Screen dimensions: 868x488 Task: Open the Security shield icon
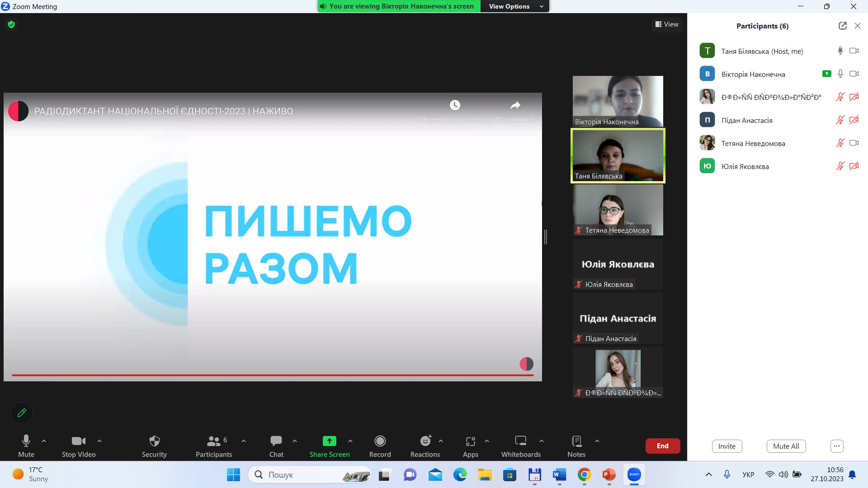[x=154, y=441]
